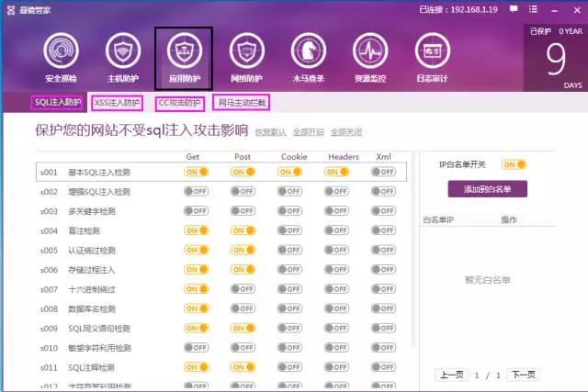588x392 pixels.
Task: Toggle s001 Headers switch
Action: coord(337,172)
